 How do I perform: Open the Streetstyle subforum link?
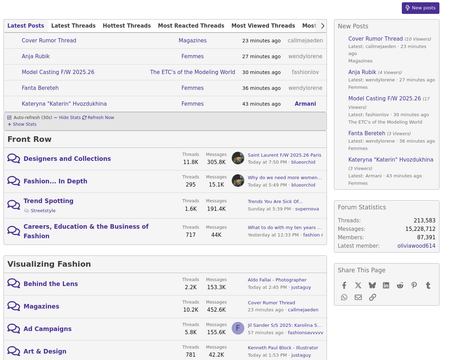43,211
